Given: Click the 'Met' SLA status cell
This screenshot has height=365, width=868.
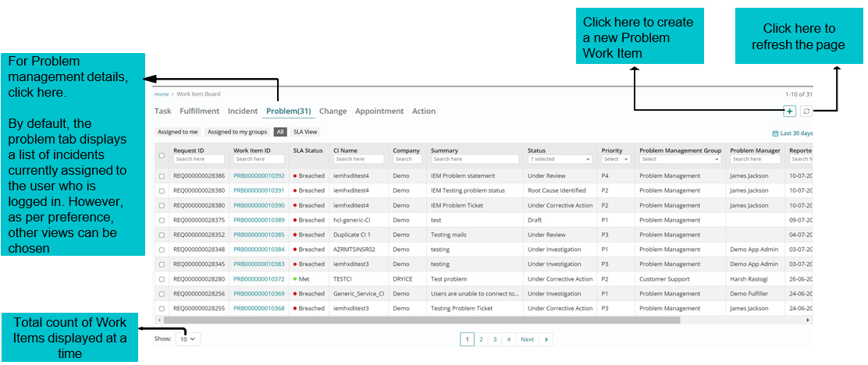Looking at the screenshot, I should (x=301, y=279).
